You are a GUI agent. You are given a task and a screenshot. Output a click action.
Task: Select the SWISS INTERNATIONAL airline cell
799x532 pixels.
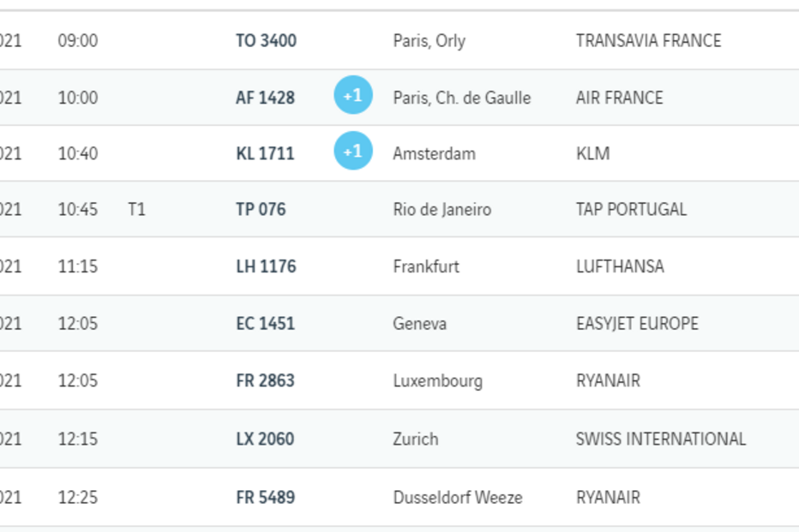click(660, 439)
